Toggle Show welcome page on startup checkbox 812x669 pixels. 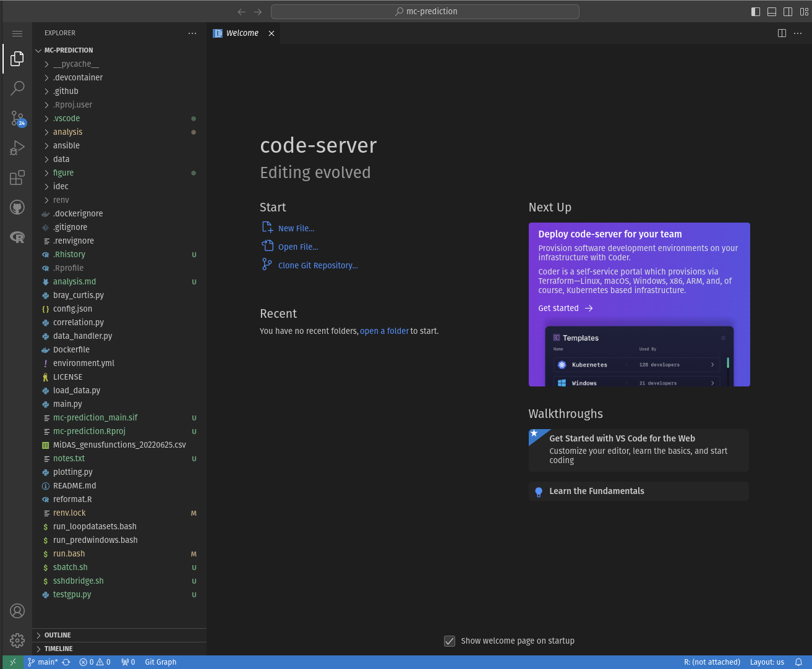[x=450, y=641]
